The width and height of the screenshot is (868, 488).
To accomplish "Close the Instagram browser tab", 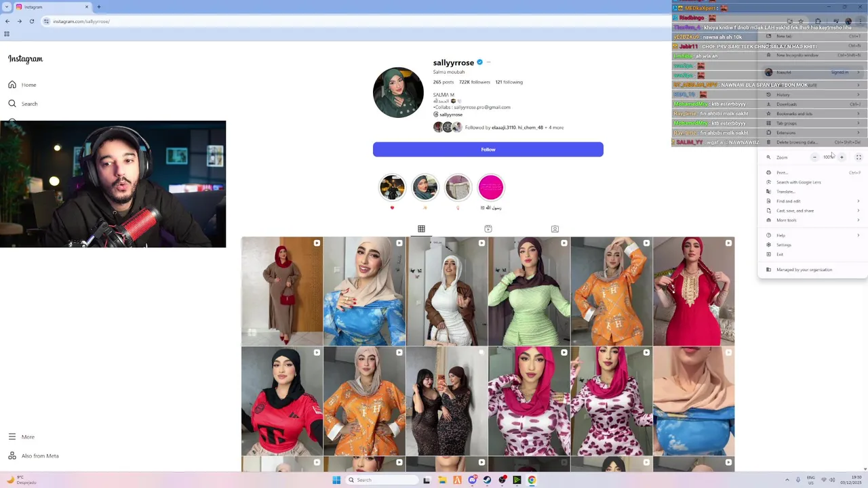I will point(87,7).
